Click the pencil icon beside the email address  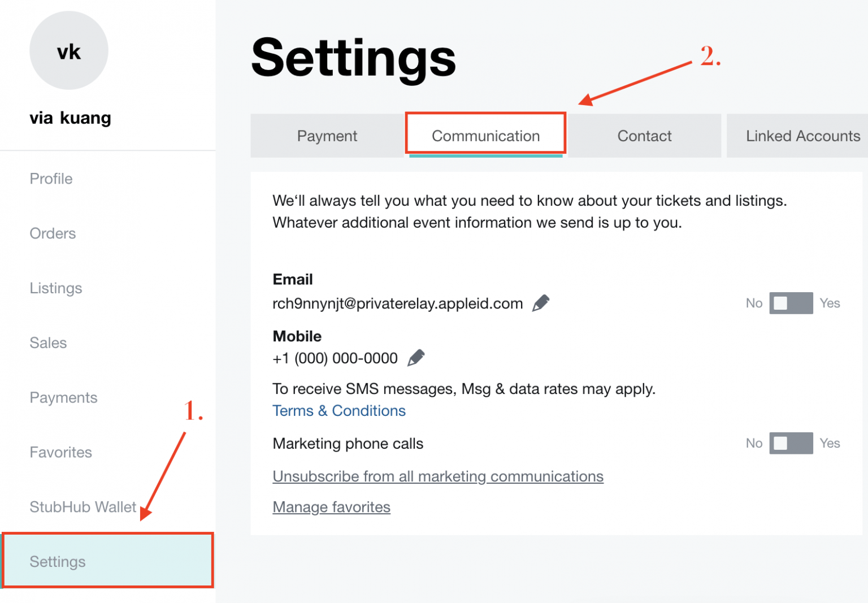541,303
